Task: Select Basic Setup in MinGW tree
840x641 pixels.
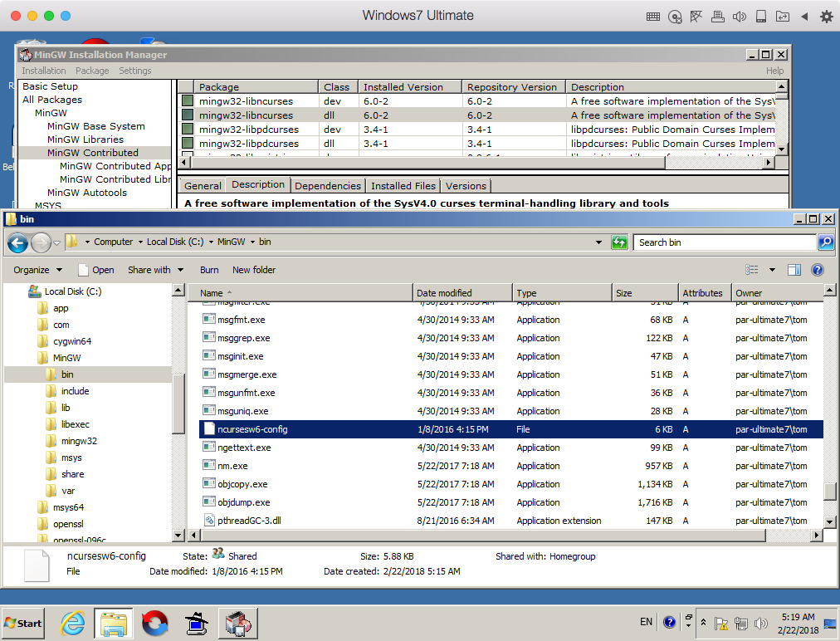Action: point(50,86)
